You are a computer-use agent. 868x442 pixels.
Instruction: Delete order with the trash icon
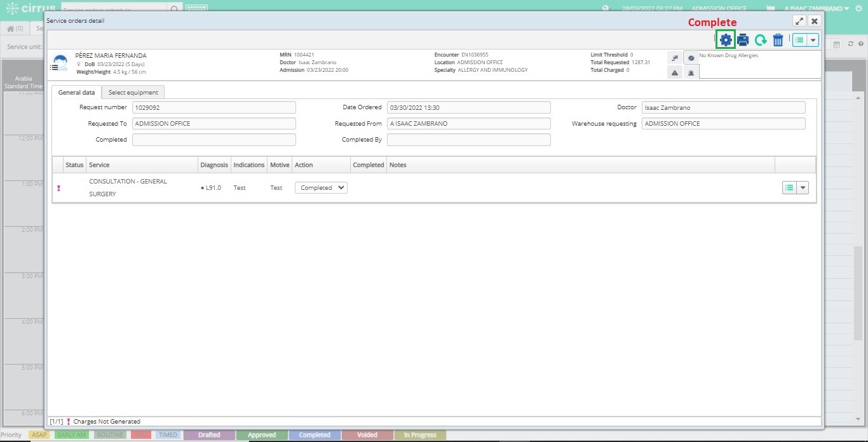(x=778, y=41)
